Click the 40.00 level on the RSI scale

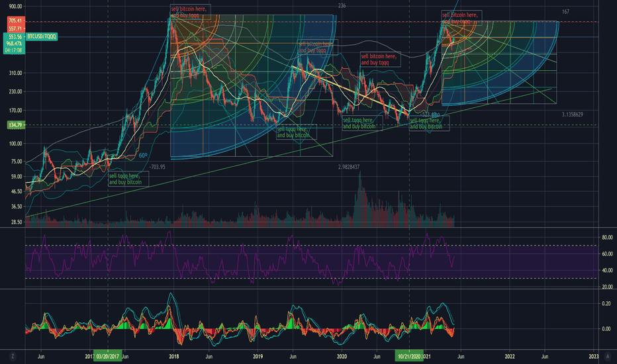[607, 270]
